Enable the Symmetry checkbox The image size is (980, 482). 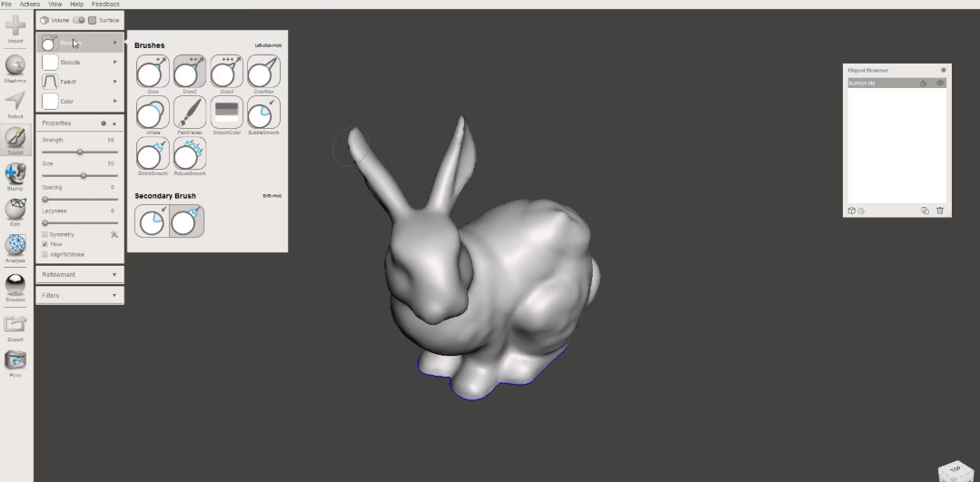tap(45, 234)
